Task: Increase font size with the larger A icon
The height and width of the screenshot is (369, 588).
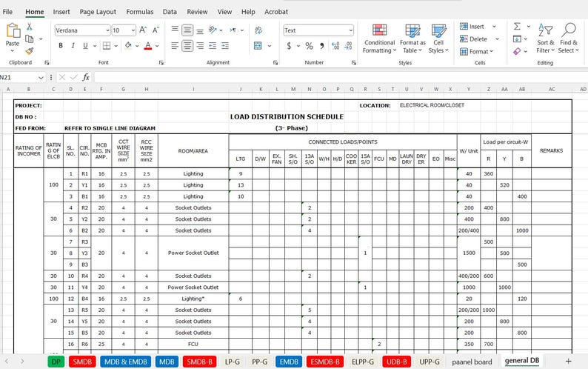Action: [143, 30]
